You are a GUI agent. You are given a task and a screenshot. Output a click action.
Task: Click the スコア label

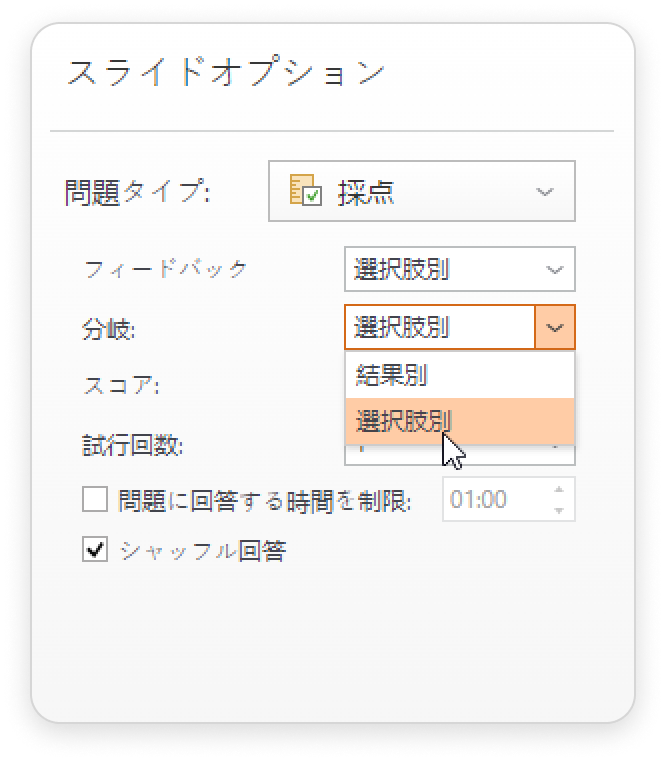121,386
